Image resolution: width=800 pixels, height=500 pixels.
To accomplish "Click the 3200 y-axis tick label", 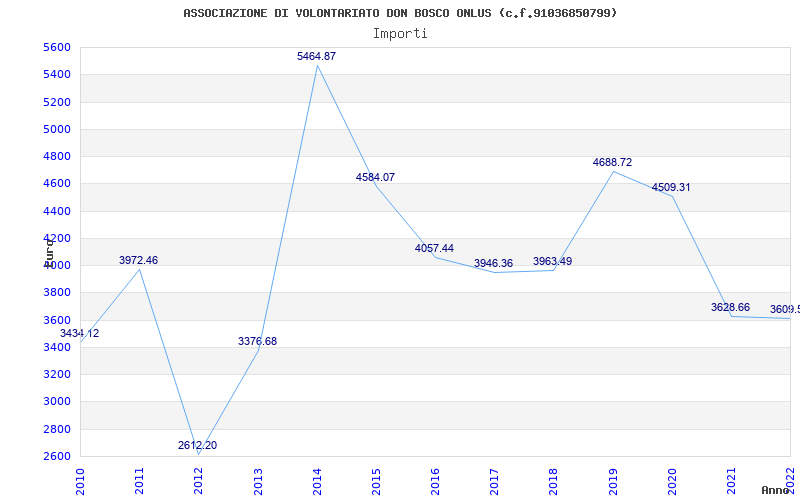I will (56, 374).
